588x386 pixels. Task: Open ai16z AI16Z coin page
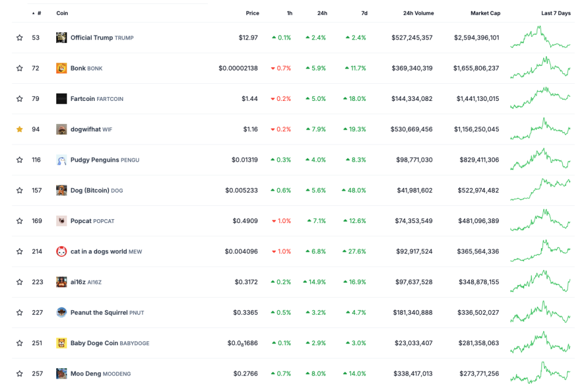tap(86, 282)
